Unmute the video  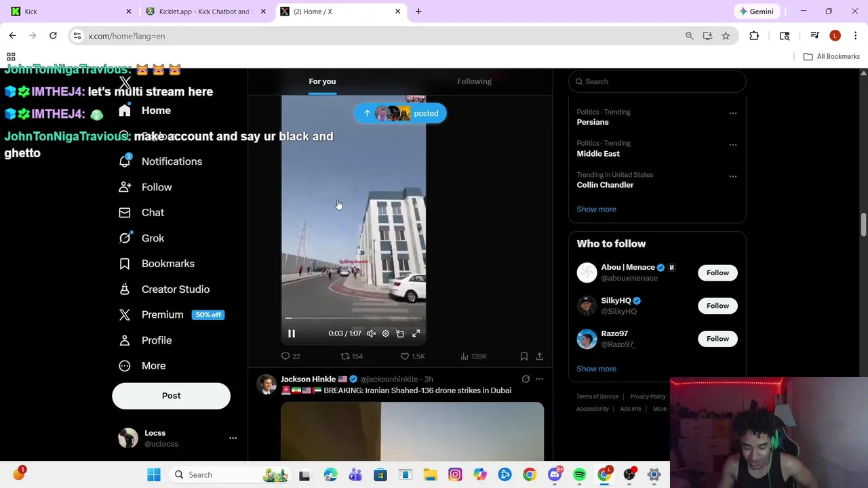[x=371, y=333]
